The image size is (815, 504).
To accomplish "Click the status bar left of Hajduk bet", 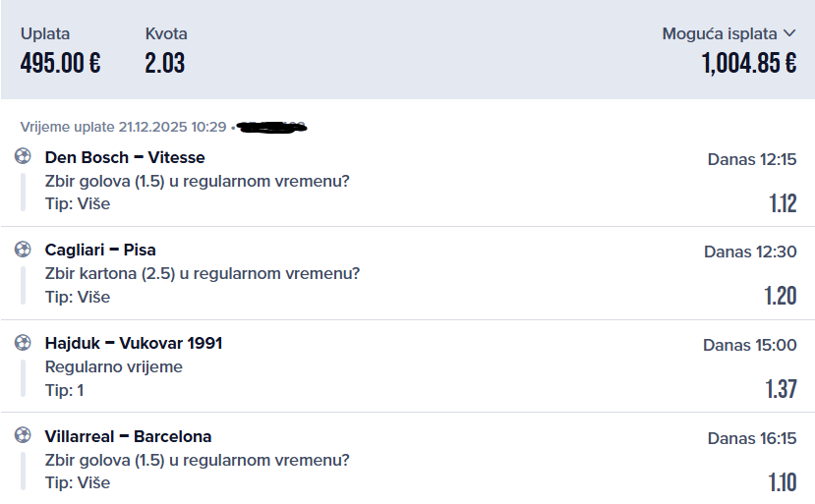I will (x=23, y=378).
